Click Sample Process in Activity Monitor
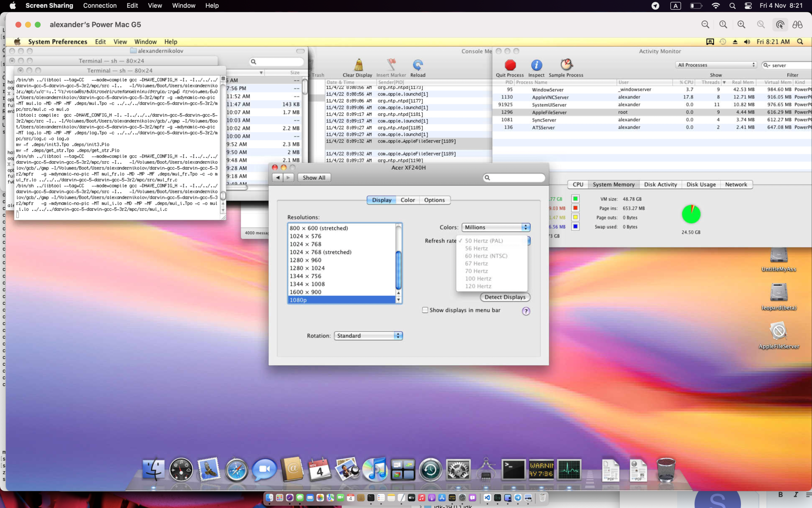 point(566,68)
